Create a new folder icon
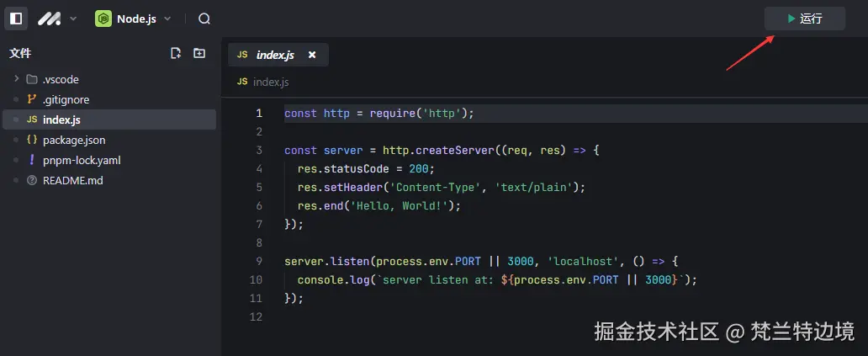This screenshot has height=356, width=868. tap(198, 53)
